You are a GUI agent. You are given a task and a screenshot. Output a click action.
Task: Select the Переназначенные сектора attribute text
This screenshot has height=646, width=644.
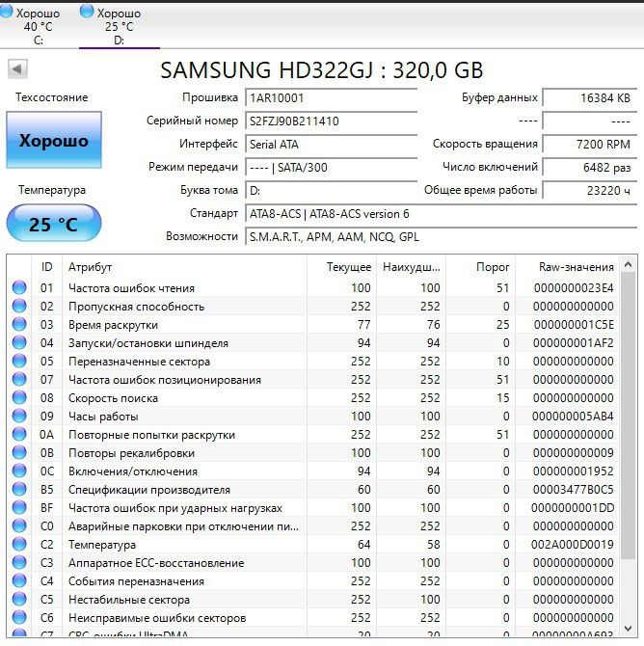[x=139, y=362]
